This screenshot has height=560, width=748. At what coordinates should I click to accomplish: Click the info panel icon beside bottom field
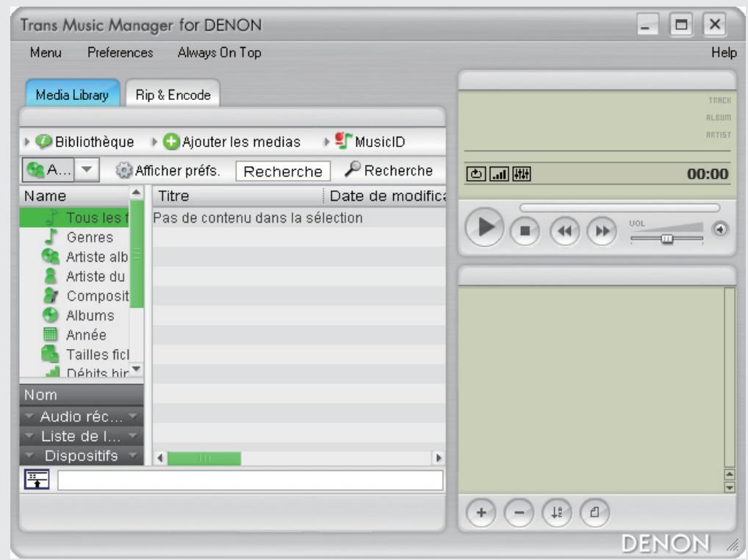37,479
